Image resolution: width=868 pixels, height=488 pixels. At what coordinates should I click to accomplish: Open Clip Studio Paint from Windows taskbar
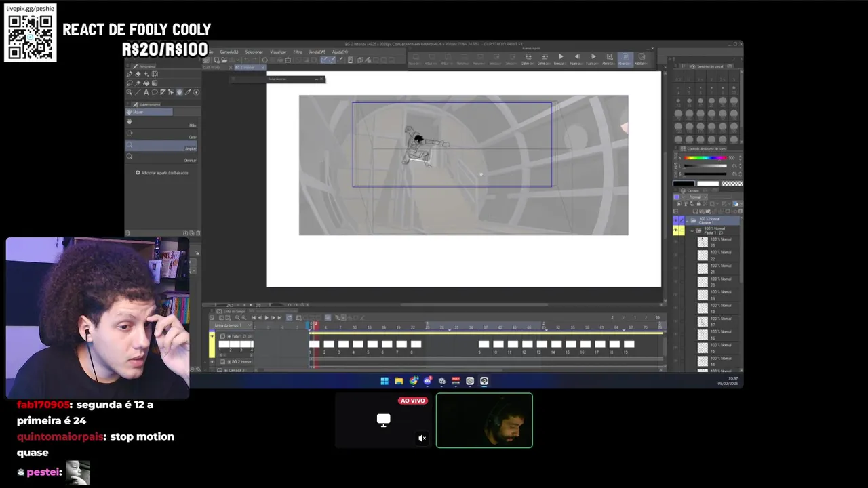[x=484, y=381]
